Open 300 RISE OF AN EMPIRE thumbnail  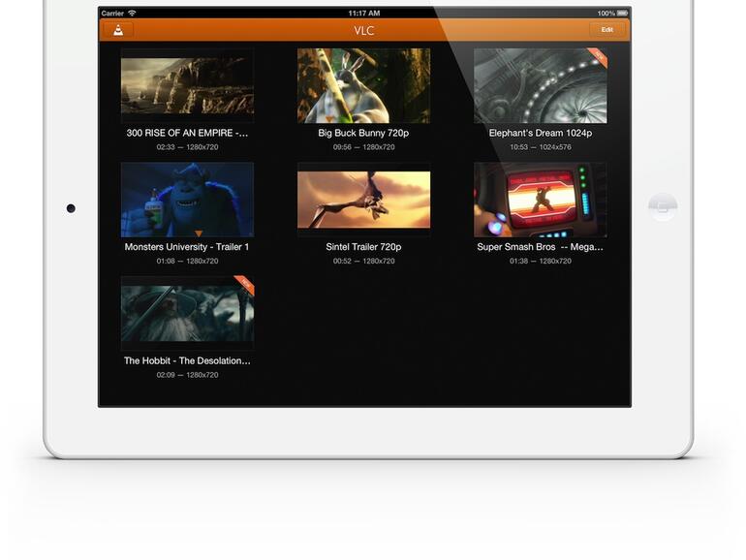pos(187,85)
